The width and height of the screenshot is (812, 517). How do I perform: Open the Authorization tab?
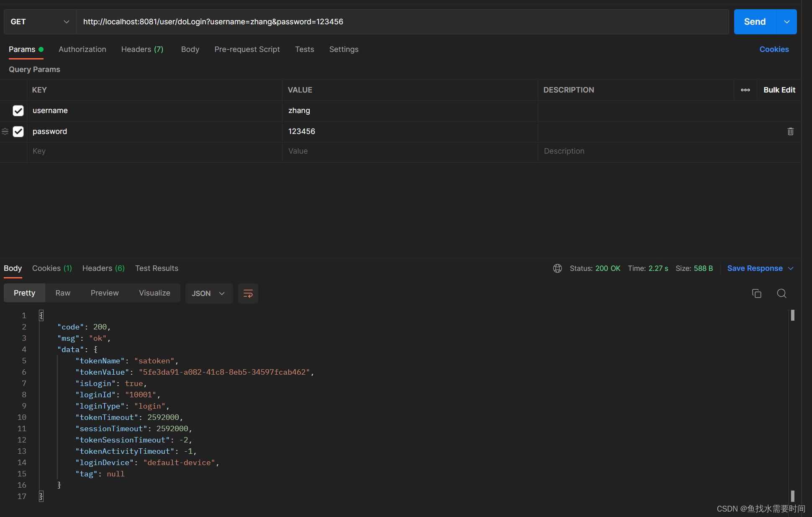(82, 49)
